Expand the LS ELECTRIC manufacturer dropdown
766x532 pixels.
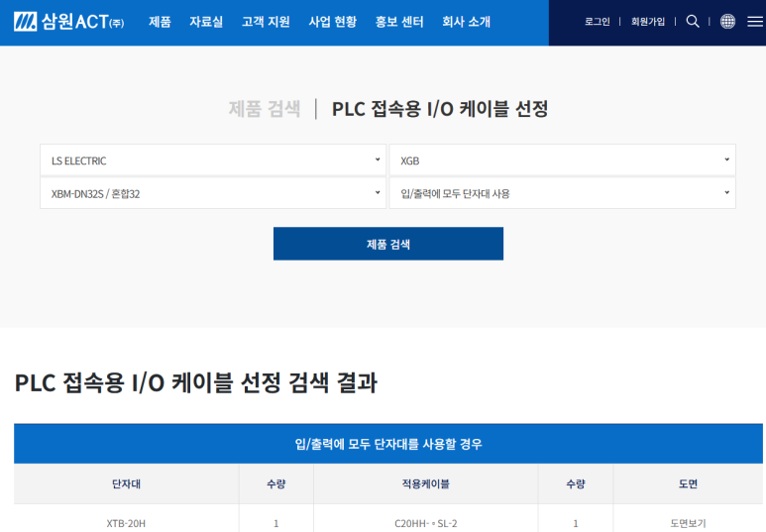pyautogui.click(x=213, y=160)
